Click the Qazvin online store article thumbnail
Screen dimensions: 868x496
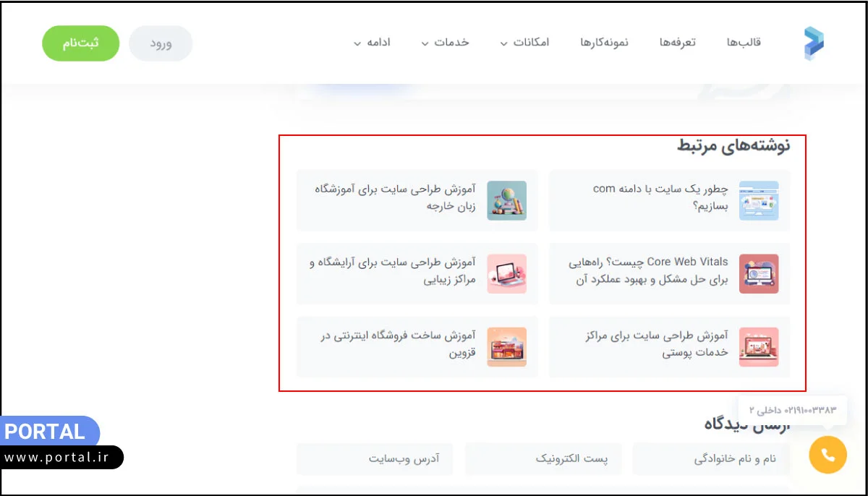507,347
